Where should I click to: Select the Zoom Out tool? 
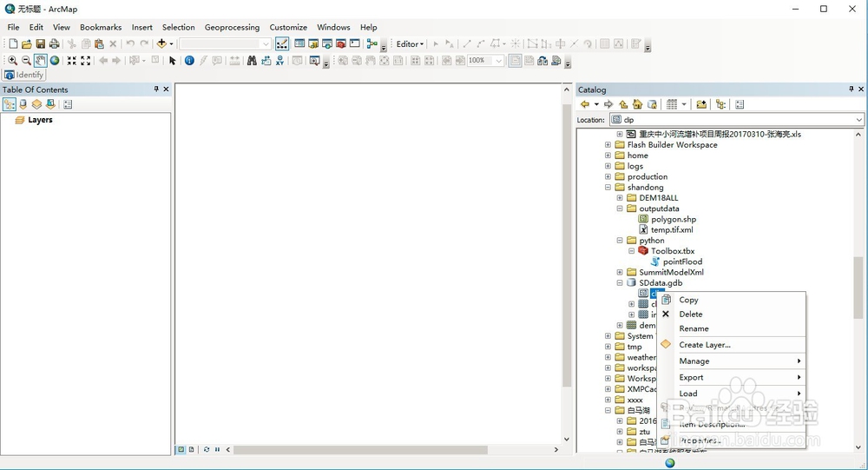coord(26,61)
